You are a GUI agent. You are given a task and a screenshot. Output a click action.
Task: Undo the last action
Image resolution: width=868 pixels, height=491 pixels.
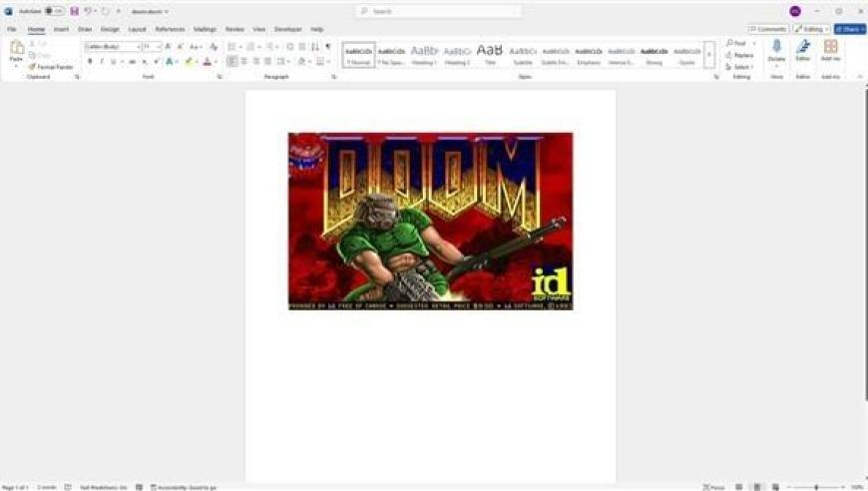pos(88,11)
